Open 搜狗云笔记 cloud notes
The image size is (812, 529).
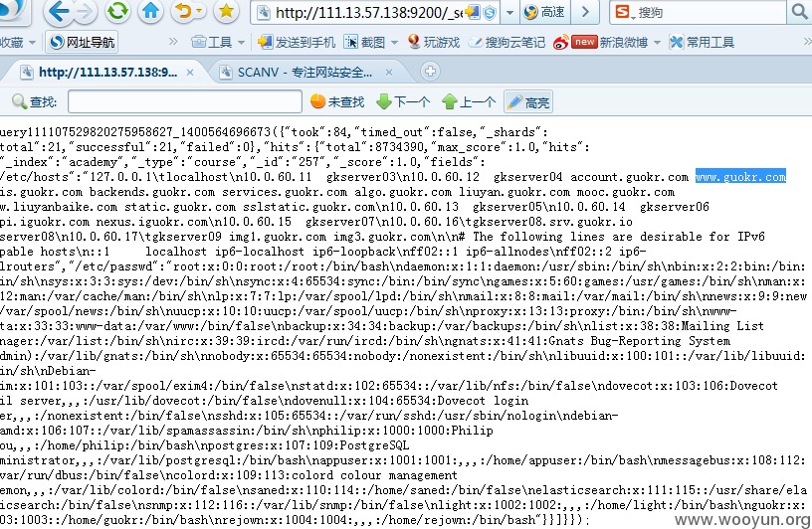pyautogui.click(x=507, y=42)
